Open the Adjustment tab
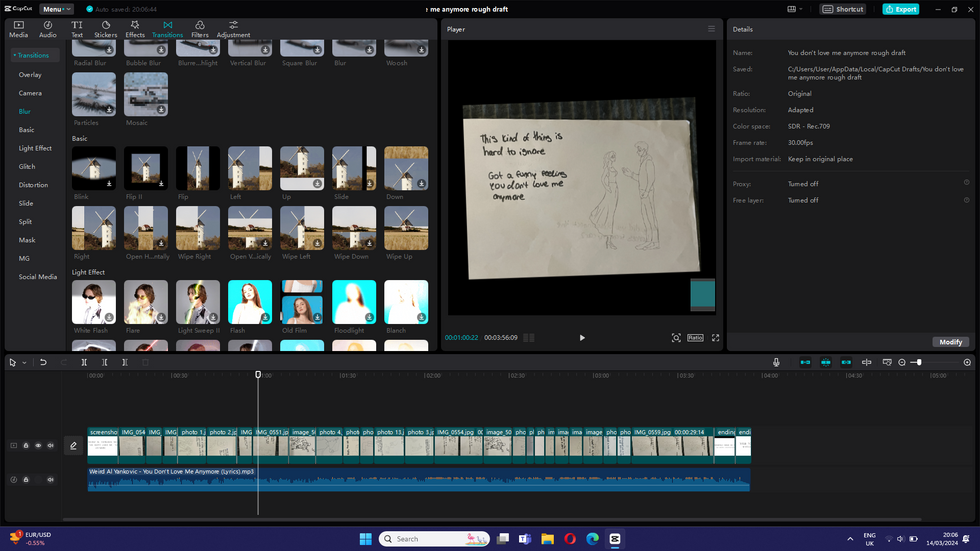The height and width of the screenshot is (551, 980). click(233, 29)
